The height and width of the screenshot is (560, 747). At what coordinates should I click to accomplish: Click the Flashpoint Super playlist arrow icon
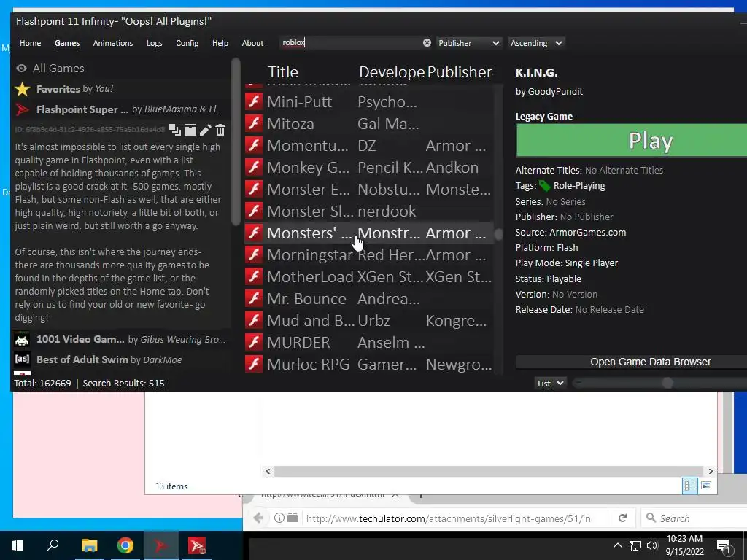click(23, 109)
